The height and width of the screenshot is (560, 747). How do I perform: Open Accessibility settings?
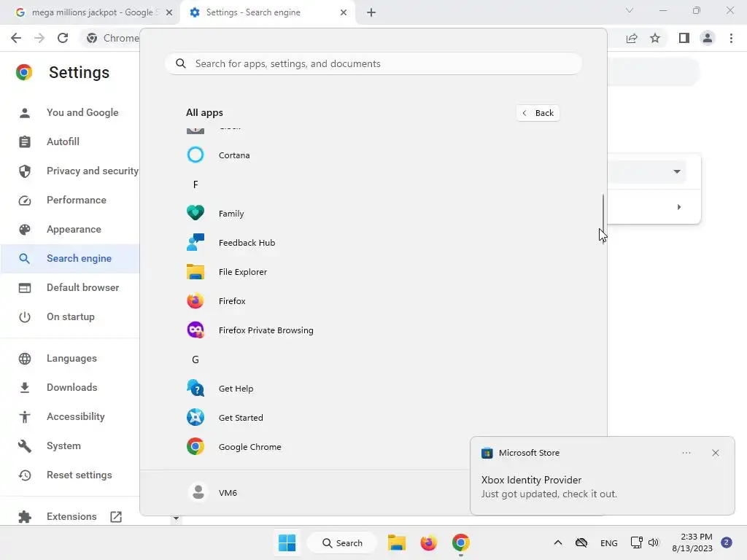71,416
